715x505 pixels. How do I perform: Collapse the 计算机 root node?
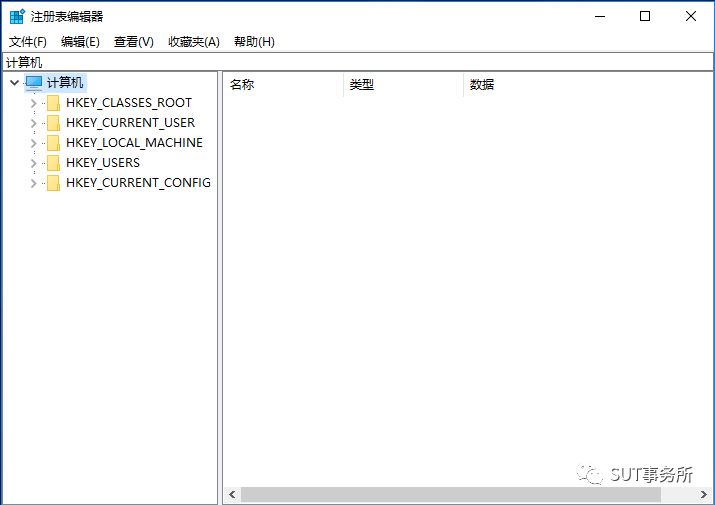[15, 83]
